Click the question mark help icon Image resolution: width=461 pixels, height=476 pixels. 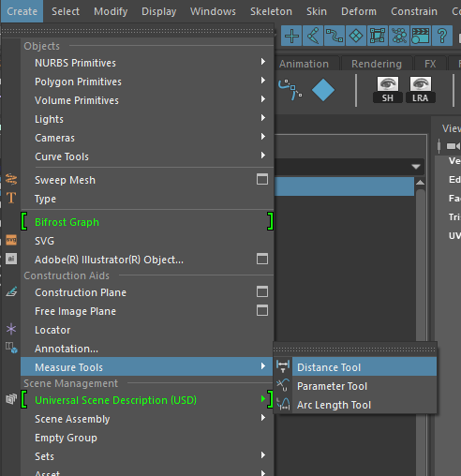click(442, 36)
